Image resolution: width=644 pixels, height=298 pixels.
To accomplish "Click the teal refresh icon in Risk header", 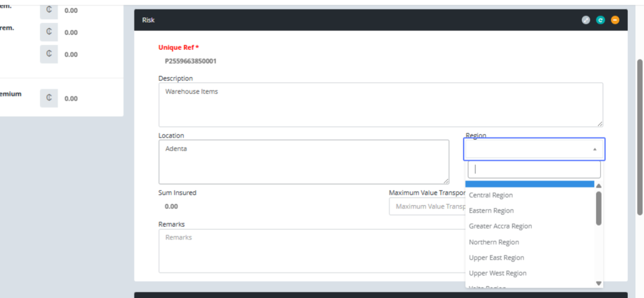I will tap(601, 20).
